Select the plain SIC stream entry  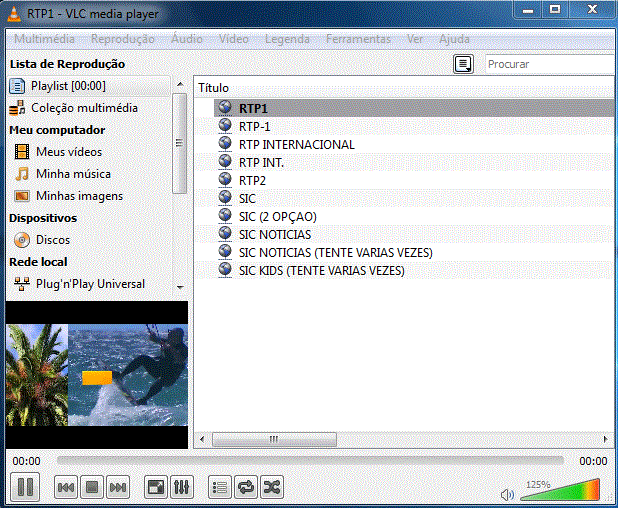[x=404, y=199]
